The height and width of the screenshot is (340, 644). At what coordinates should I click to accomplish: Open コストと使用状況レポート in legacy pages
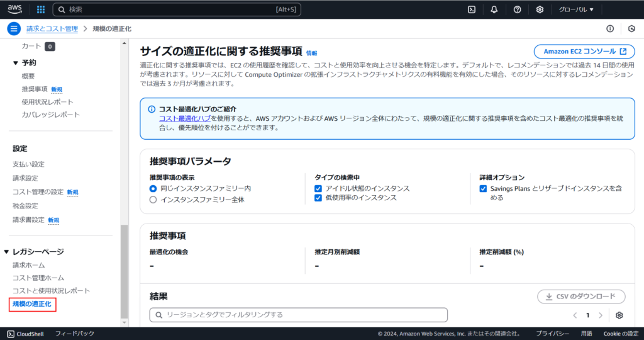pos(52,291)
